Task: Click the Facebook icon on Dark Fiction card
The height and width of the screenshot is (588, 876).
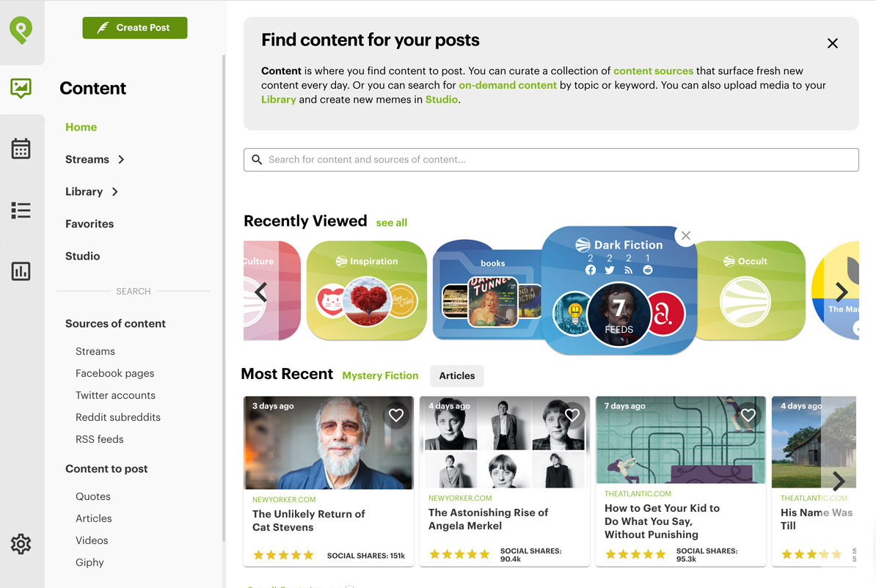Action: [591, 271]
